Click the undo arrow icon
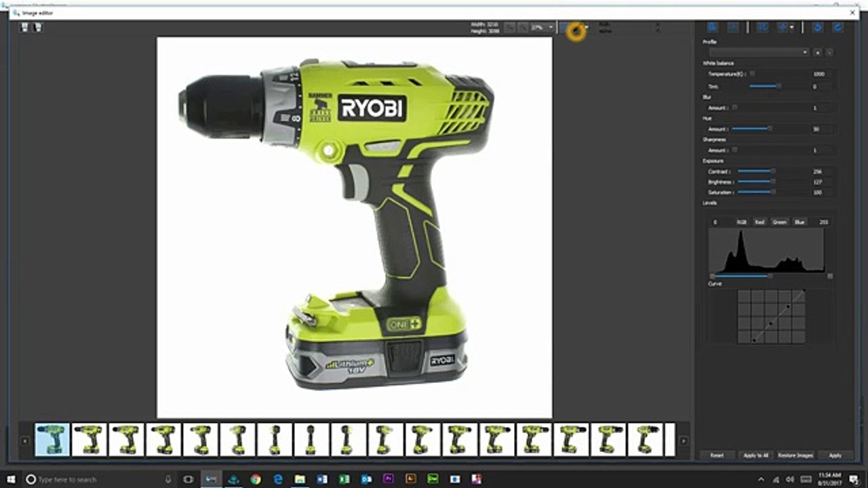The height and width of the screenshot is (488, 868). click(818, 27)
